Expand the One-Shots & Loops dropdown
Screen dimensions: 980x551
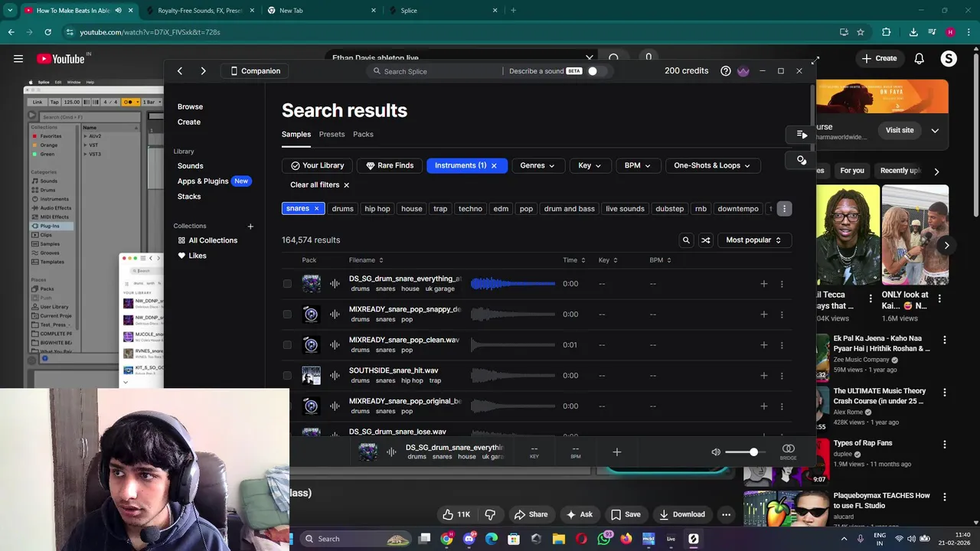pyautogui.click(x=712, y=165)
